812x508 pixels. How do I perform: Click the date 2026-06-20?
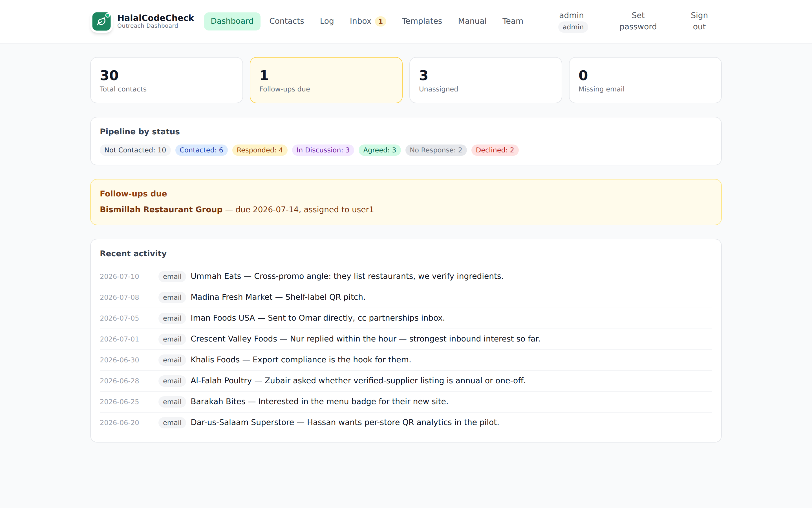120,422
